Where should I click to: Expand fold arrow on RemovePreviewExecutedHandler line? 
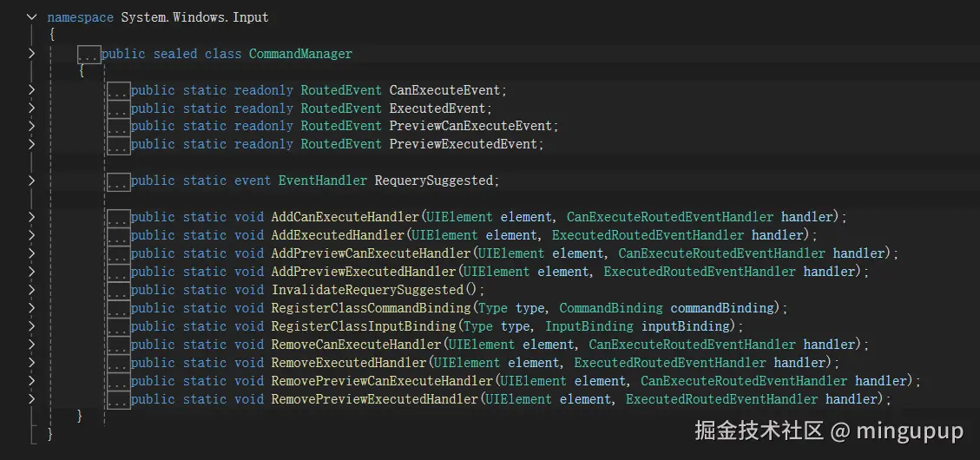click(x=31, y=398)
